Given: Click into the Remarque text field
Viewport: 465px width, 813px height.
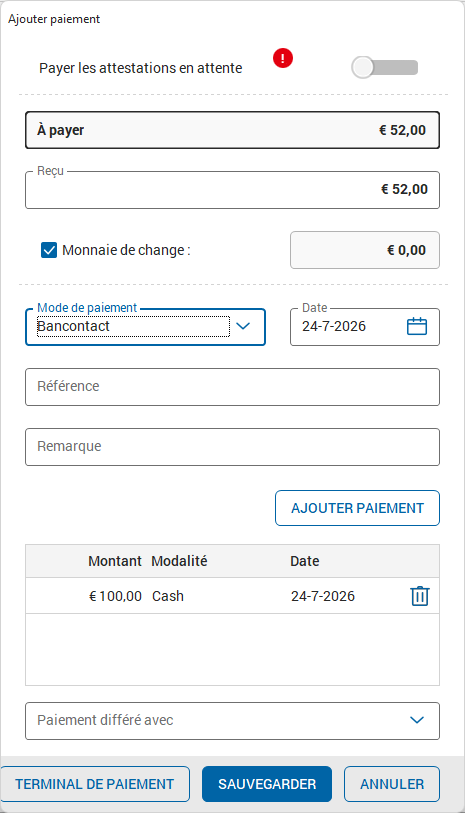Looking at the screenshot, I should point(232,447).
